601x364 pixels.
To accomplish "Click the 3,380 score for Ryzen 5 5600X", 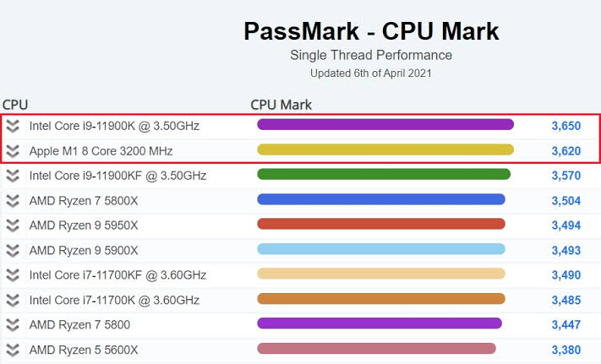I will [565, 350].
